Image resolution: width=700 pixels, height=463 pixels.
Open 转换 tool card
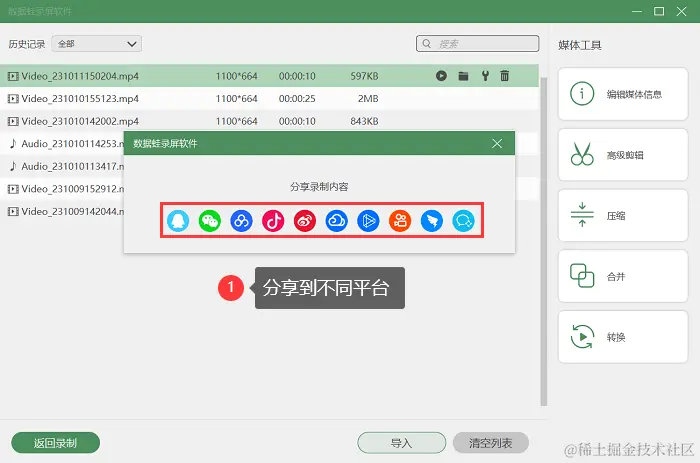(623, 337)
